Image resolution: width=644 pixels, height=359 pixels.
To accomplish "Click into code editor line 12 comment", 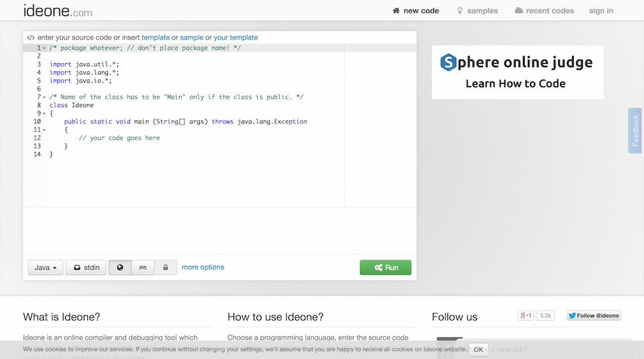I will 119,138.
